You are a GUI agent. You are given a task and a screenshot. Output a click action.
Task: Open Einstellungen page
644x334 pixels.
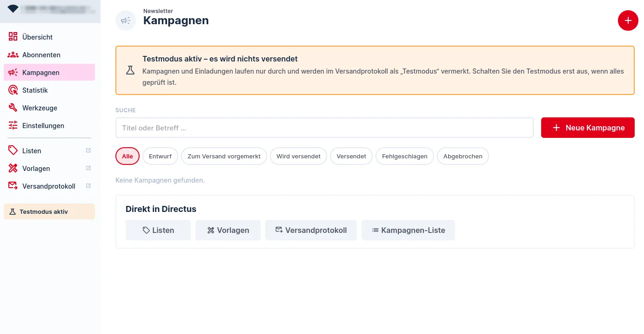pyautogui.click(x=49, y=125)
